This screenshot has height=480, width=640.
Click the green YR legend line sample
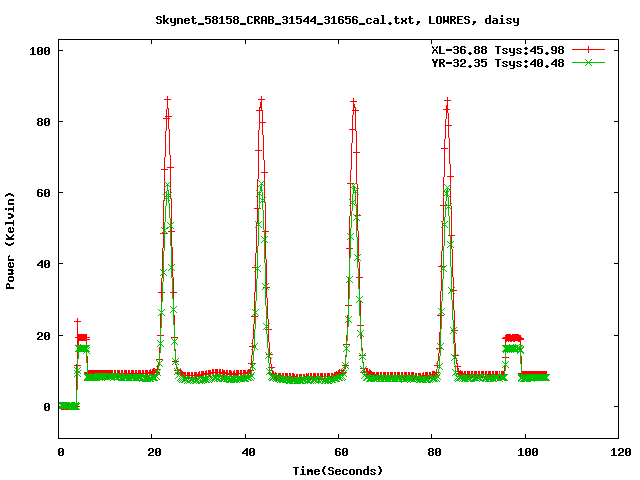coord(588,62)
